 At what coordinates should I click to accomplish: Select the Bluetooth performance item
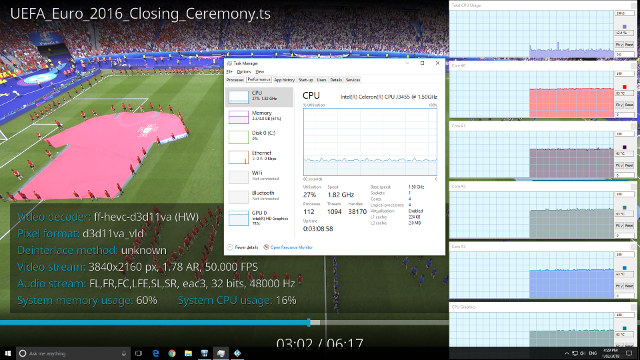click(x=259, y=197)
